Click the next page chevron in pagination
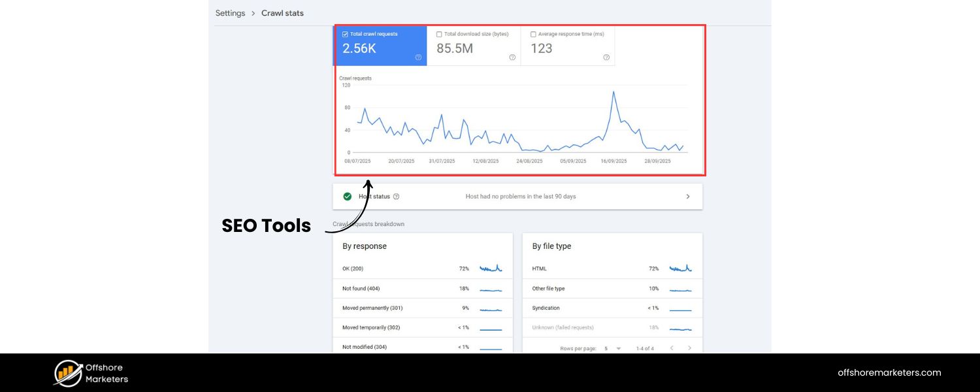Viewport: 980px width, 392px height. coord(690,348)
